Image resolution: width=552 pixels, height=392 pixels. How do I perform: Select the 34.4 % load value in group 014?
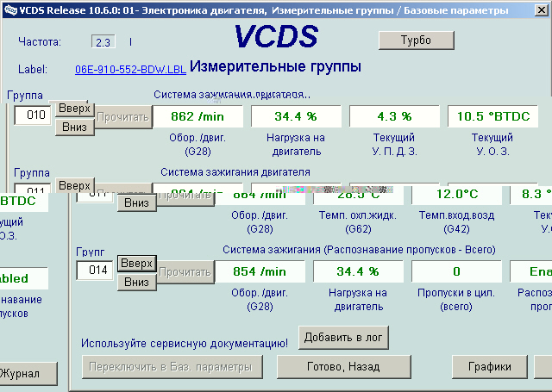pos(358,271)
